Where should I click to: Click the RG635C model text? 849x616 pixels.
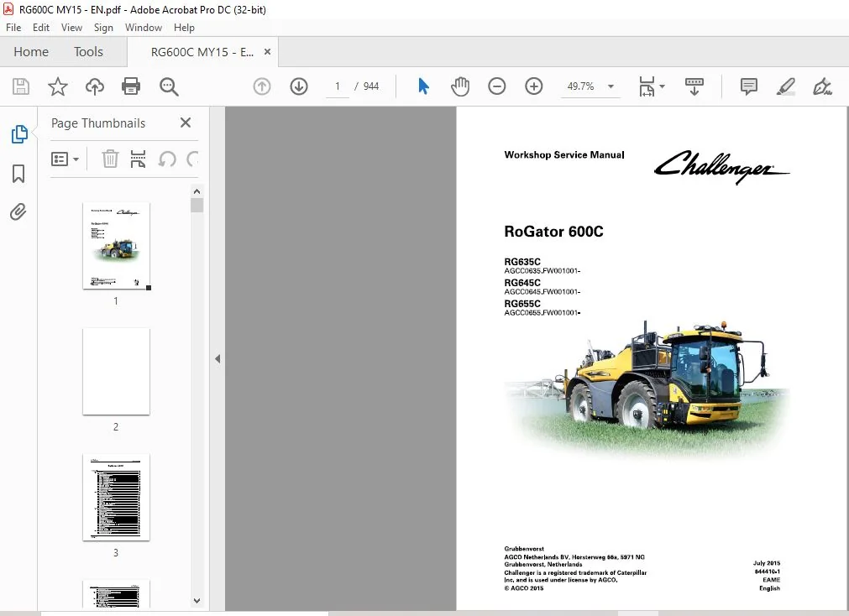(522, 262)
